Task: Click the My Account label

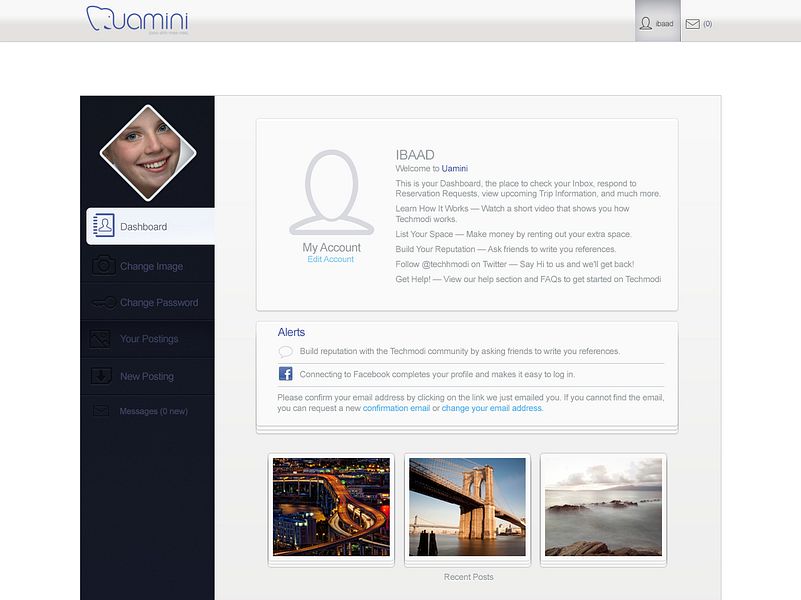Action: 332,247
